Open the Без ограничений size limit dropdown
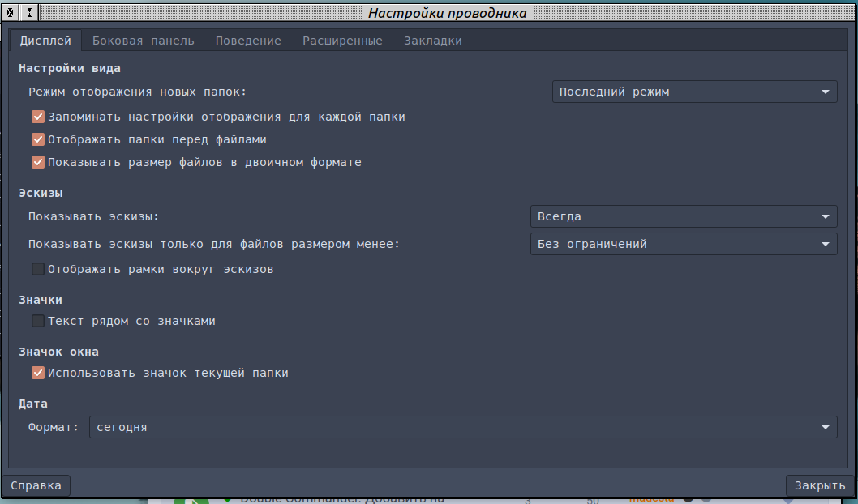858x504 pixels. pos(684,244)
